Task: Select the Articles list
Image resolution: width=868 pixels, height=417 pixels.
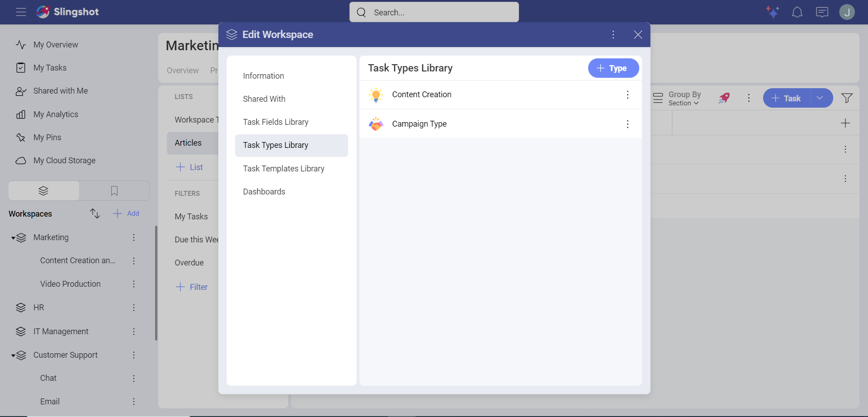Action: (193, 143)
